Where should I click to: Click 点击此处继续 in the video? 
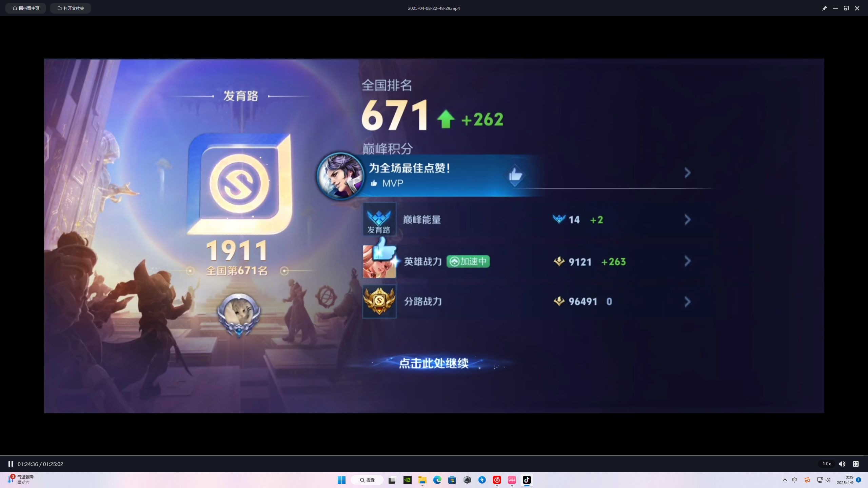[x=434, y=363]
